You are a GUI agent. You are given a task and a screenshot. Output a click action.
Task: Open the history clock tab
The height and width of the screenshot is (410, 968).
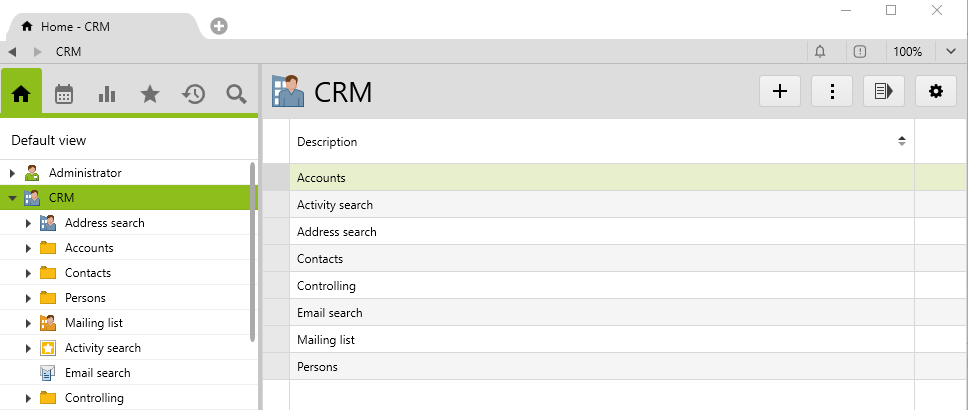[193, 94]
